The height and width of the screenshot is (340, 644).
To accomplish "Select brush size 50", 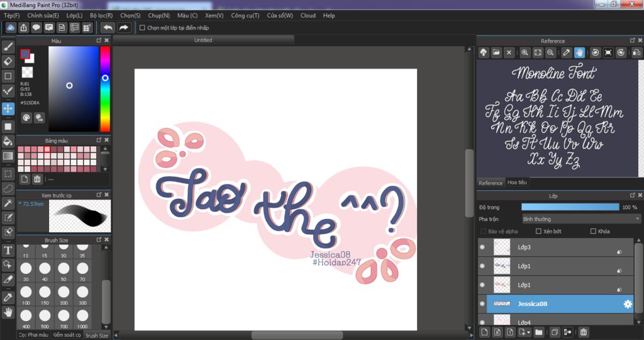I will coord(64,271).
